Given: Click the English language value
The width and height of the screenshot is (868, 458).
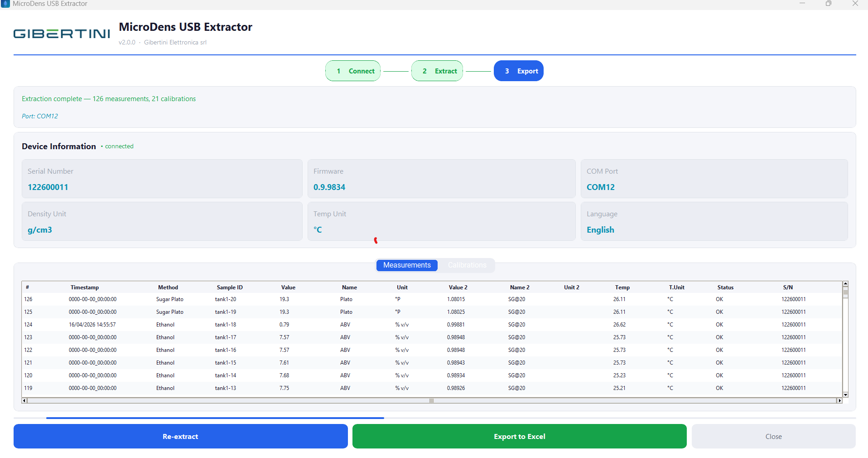Looking at the screenshot, I should [600, 230].
